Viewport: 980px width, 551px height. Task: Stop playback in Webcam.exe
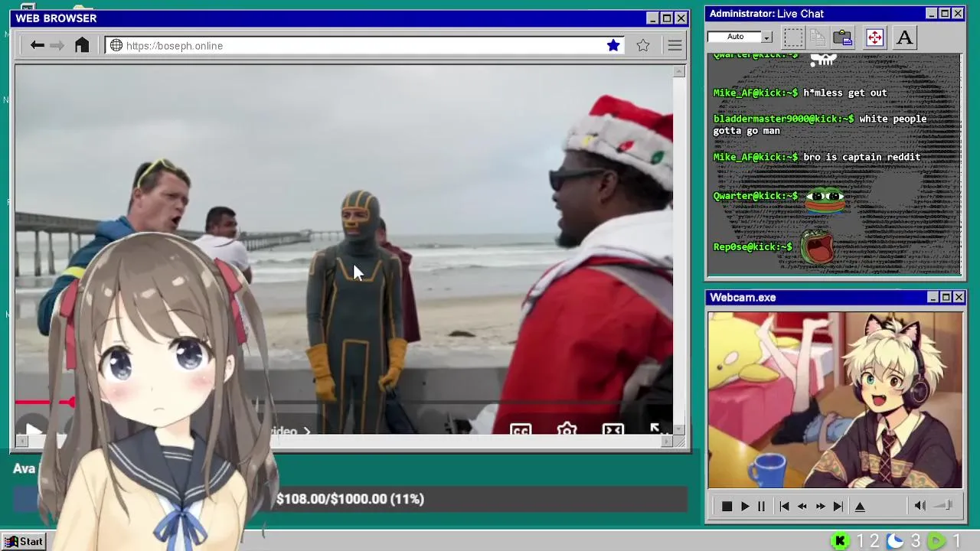coord(727,507)
